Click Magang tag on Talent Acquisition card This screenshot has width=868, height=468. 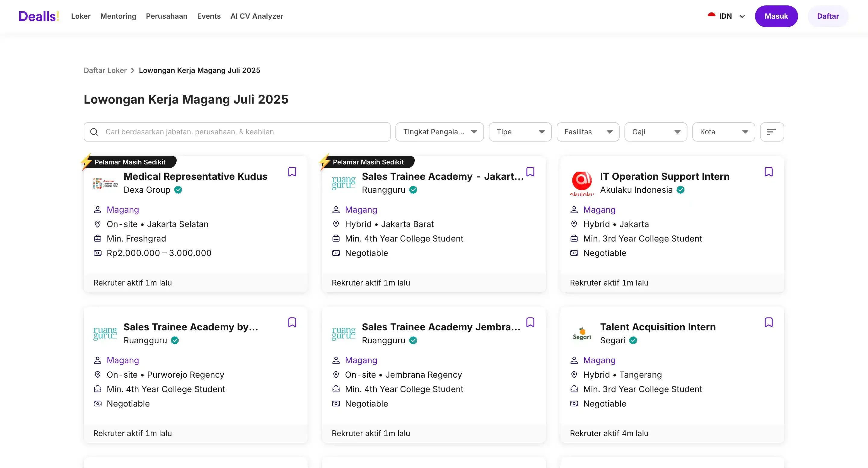tap(599, 360)
